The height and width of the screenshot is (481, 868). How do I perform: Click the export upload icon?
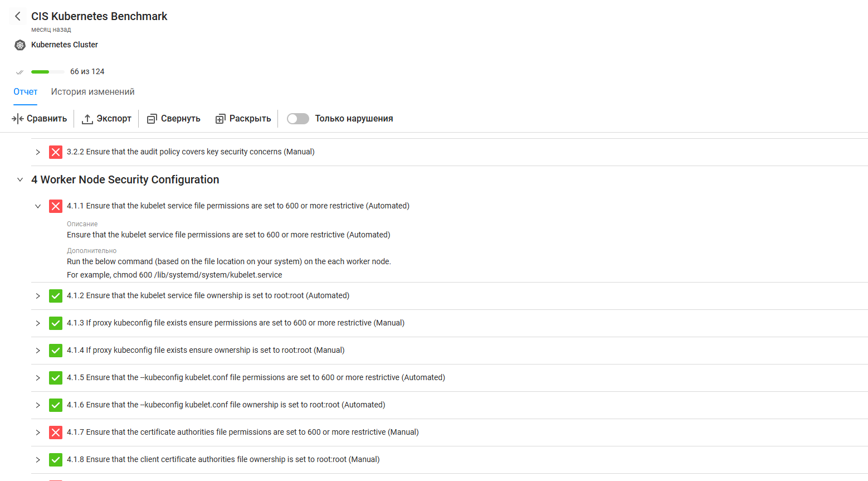coord(87,119)
